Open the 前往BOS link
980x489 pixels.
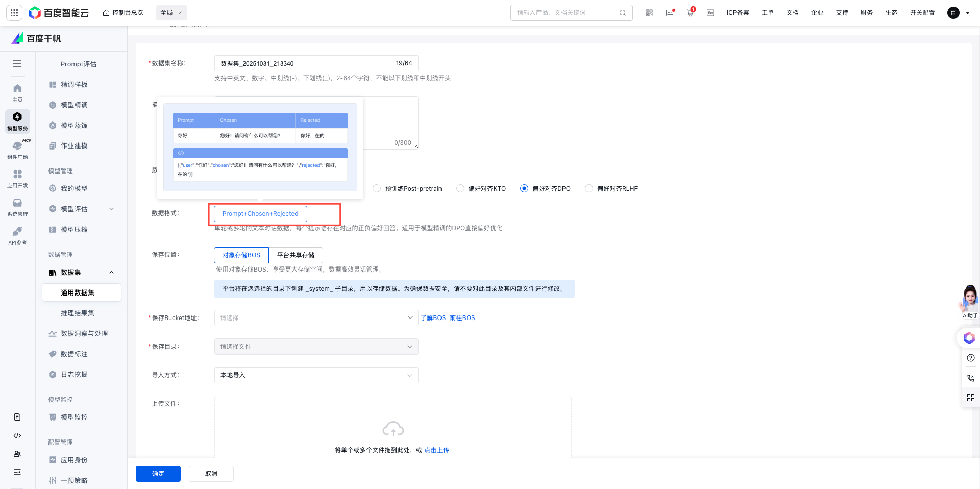pos(462,318)
